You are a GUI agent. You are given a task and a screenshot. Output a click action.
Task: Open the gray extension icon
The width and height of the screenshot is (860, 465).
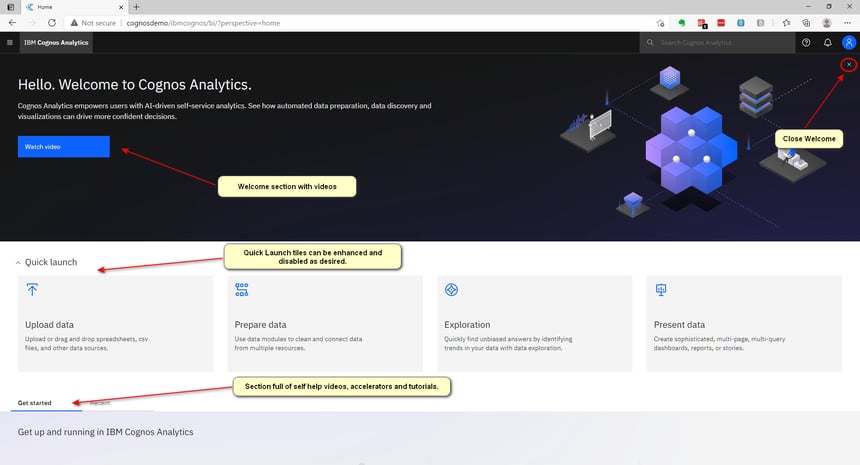[760, 23]
